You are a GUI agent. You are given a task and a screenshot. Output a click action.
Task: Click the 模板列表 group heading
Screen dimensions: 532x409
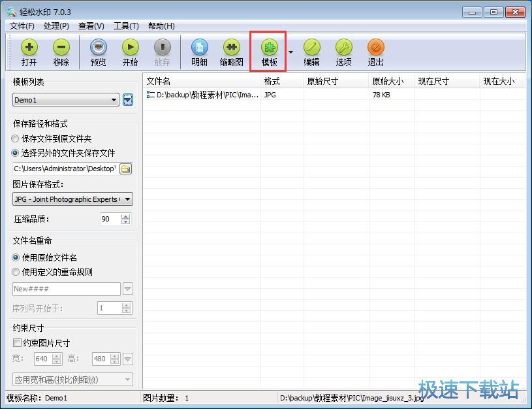(x=29, y=82)
